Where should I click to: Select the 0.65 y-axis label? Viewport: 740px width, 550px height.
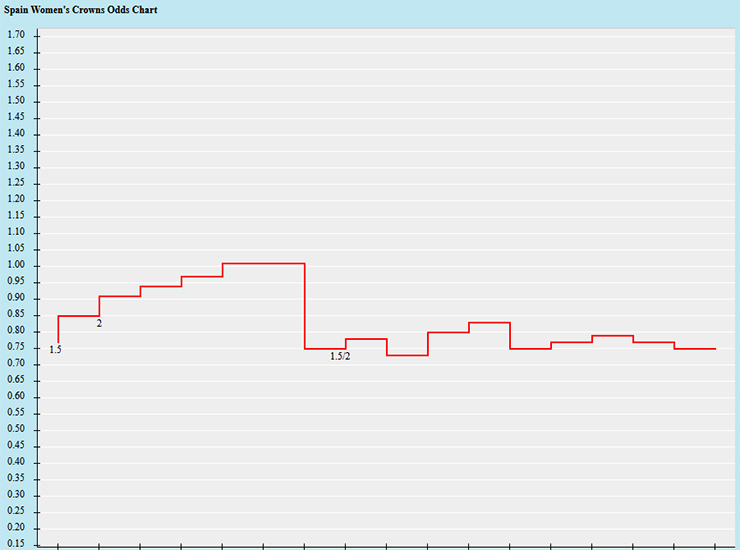point(16,380)
